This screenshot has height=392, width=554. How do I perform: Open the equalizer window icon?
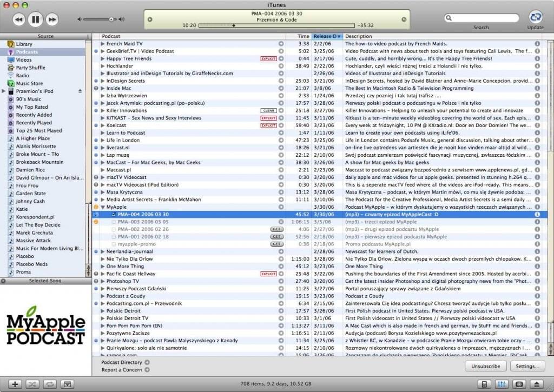pos(502,384)
